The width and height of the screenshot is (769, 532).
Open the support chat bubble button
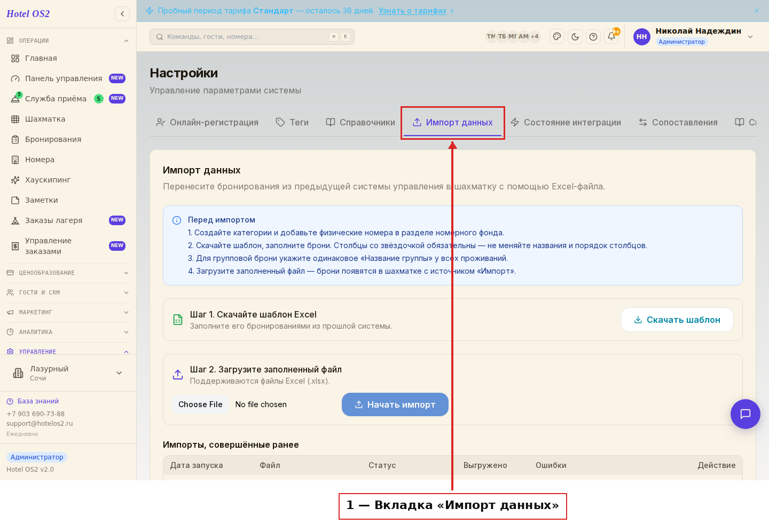[746, 414]
